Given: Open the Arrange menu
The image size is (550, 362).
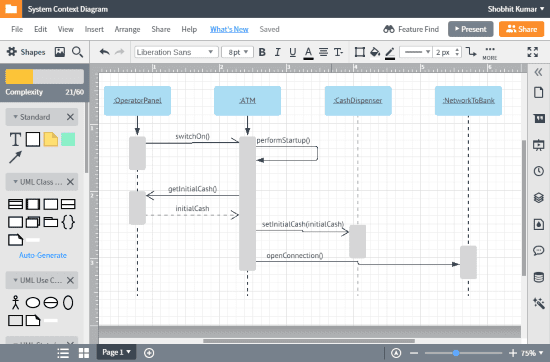Looking at the screenshot, I should coord(127,29).
